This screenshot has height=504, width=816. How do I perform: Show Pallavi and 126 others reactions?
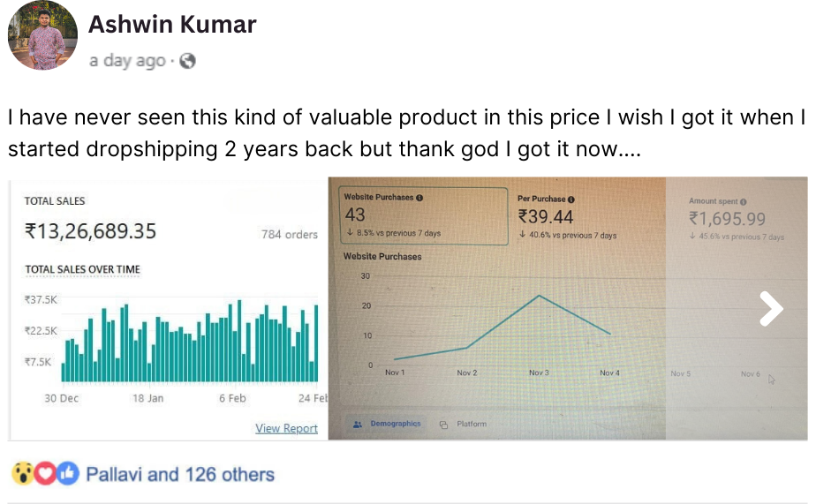click(x=180, y=475)
